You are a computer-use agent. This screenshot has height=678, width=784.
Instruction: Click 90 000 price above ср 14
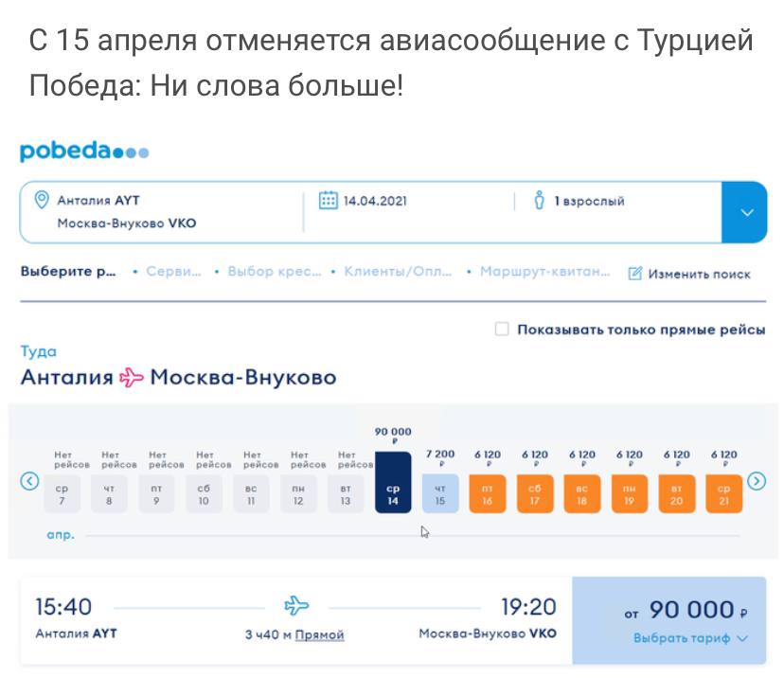(393, 434)
